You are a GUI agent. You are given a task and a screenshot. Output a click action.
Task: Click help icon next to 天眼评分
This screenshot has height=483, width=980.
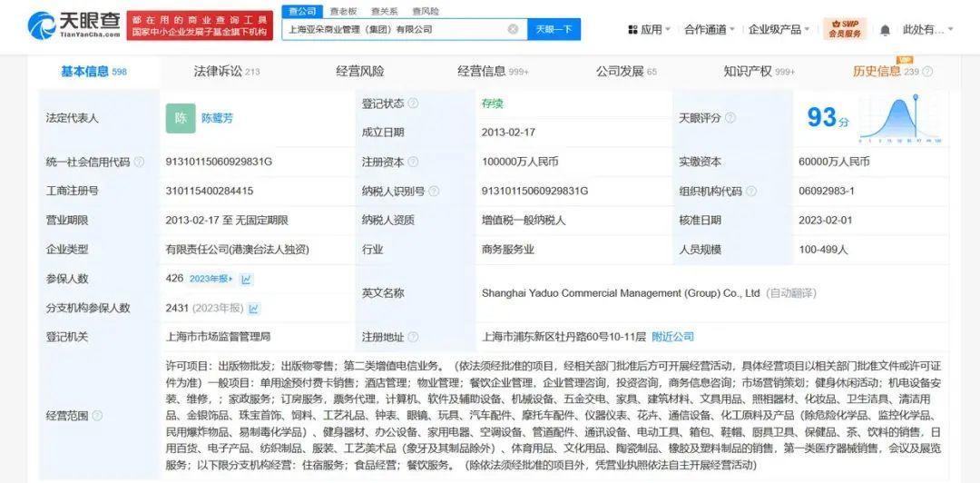[x=730, y=118]
